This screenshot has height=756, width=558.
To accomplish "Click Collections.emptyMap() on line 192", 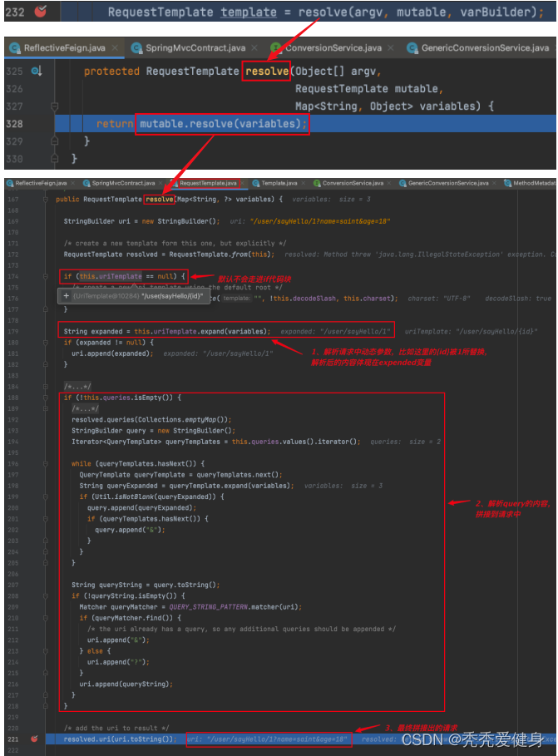I will pos(182,419).
